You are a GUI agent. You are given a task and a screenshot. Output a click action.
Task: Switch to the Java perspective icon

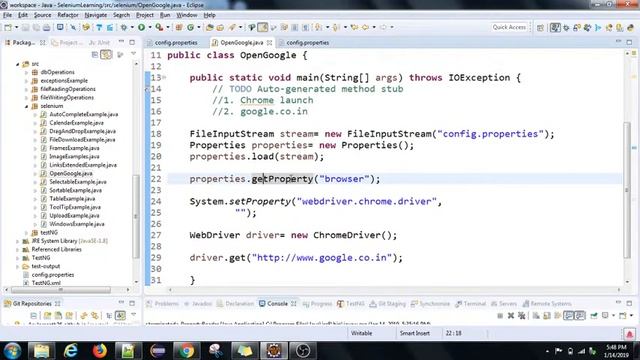click(555, 28)
